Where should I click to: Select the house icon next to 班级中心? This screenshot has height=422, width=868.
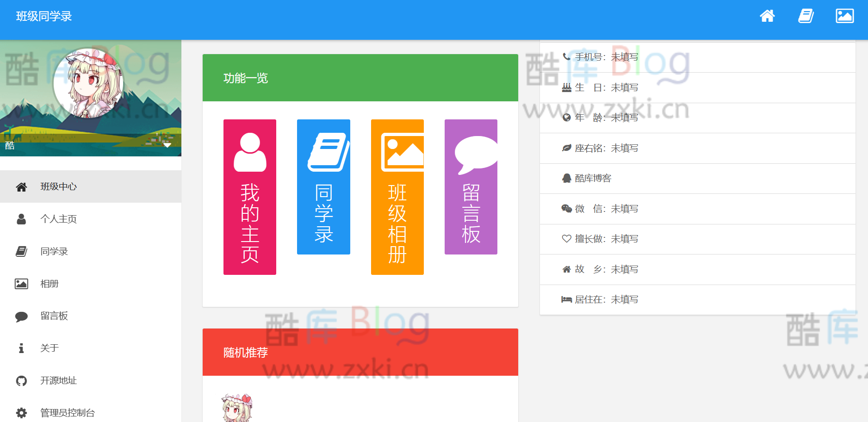(x=21, y=186)
